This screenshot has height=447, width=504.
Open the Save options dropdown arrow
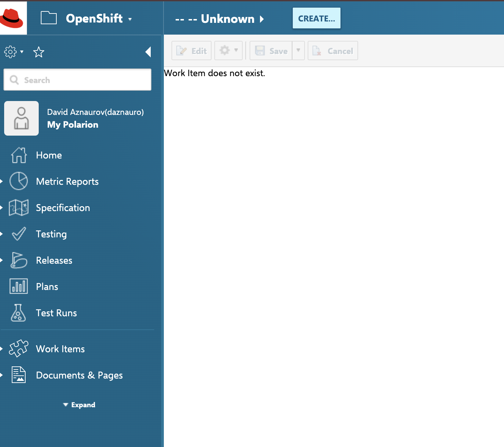(298, 51)
